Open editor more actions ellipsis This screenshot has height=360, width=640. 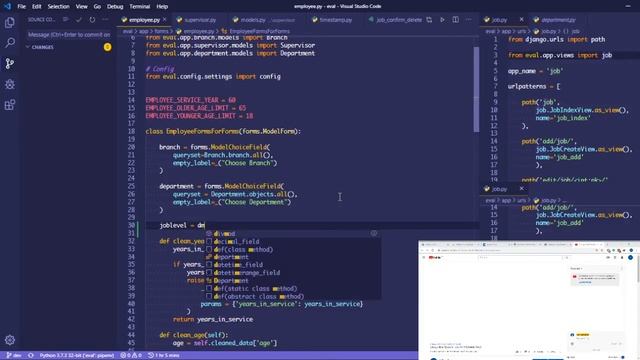pyautogui.click(x=469, y=20)
